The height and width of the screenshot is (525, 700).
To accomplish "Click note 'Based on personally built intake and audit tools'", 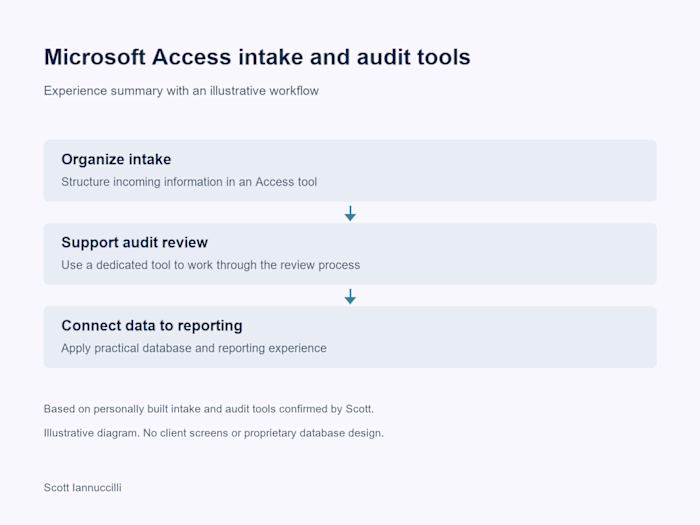I will coord(209,409).
